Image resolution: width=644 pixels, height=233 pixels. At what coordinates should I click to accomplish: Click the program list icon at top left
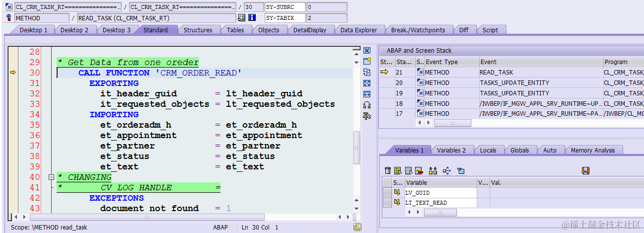[9, 7]
